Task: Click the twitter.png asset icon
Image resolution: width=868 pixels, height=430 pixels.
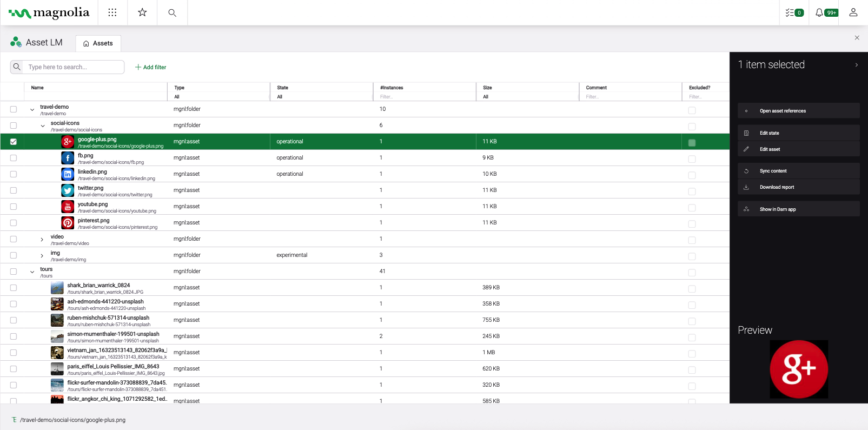Action: [x=68, y=190]
